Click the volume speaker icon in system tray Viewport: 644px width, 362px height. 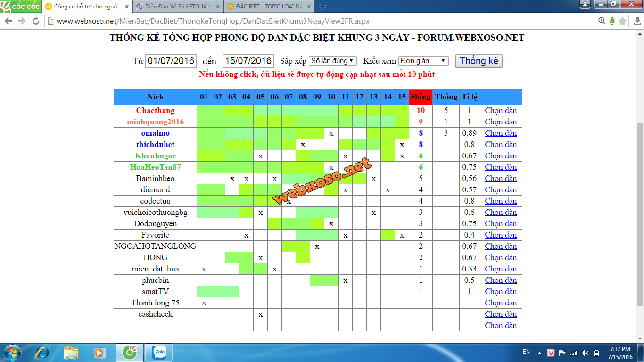(585, 353)
